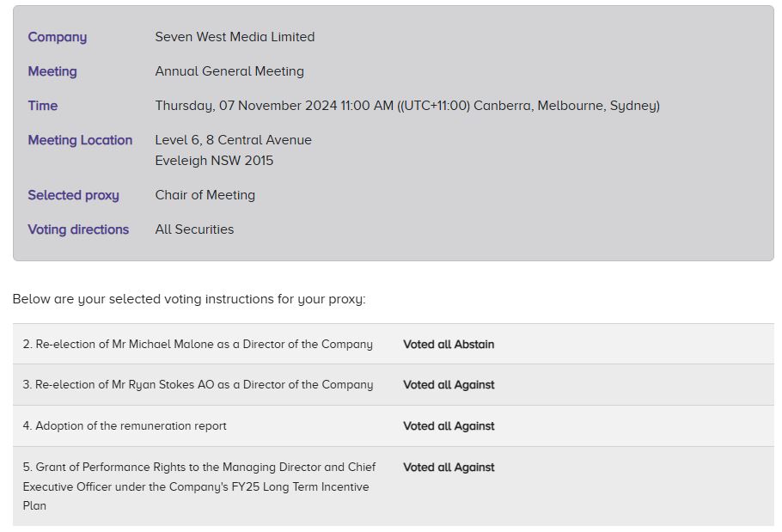The width and height of the screenshot is (782, 532).
Task: Click the Meeting Location label
Action: tap(80, 140)
